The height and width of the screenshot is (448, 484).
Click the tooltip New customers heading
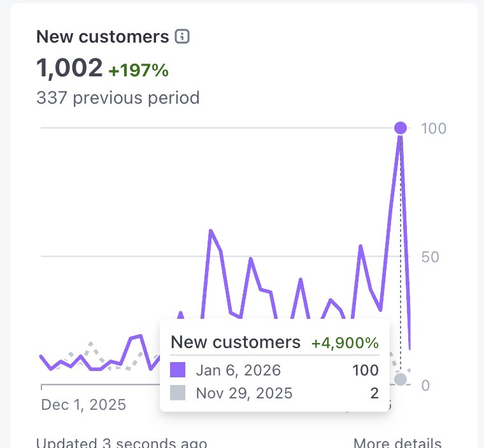point(236,342)
